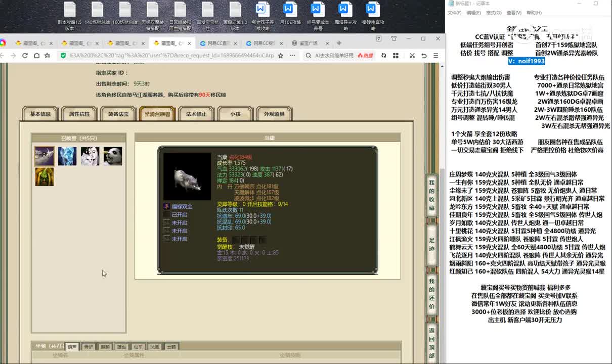The width and height of the screenshot is (612, 364).
Task: Go forward in browser history
Action: (x=14, y=56)
